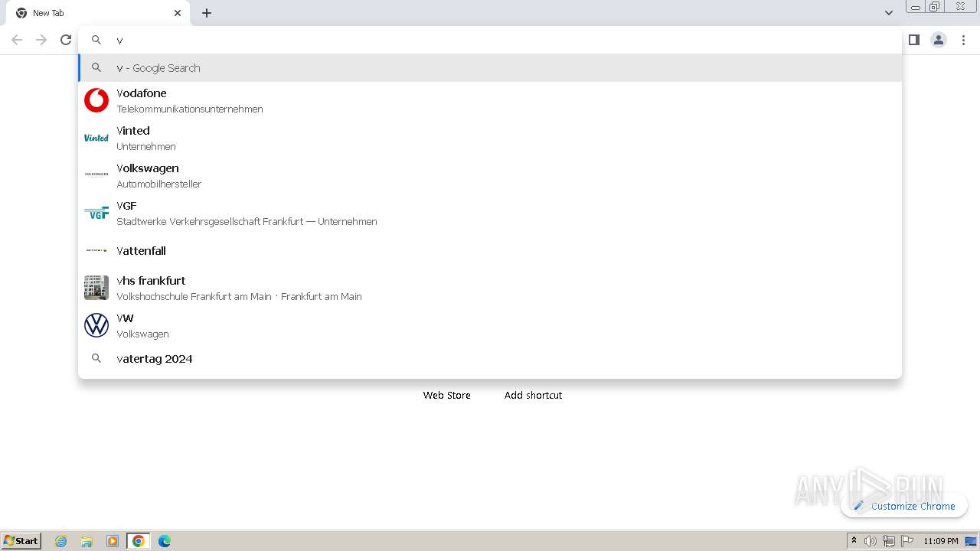Viewport: 980px width, 551px height.
Task: Open the Action Center flag icon
Action: click(907, 541)
